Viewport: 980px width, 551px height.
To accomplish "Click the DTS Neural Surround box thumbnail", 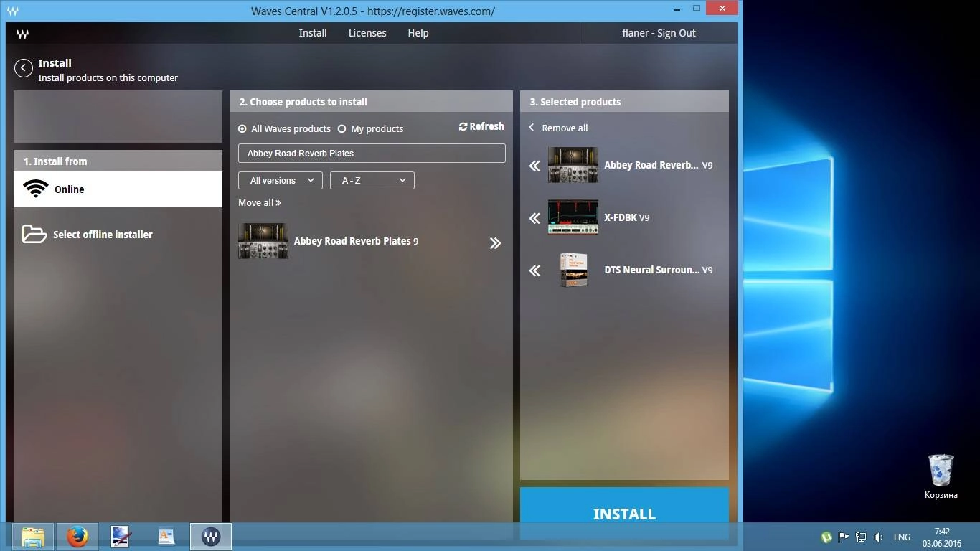I will [573, 270].
